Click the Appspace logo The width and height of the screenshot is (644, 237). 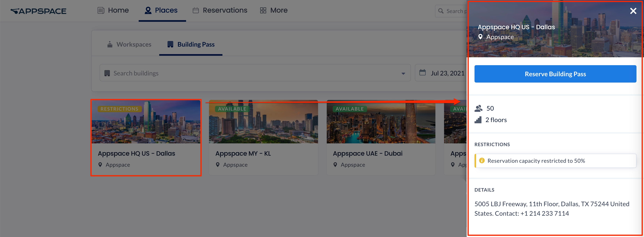[38, 11]
